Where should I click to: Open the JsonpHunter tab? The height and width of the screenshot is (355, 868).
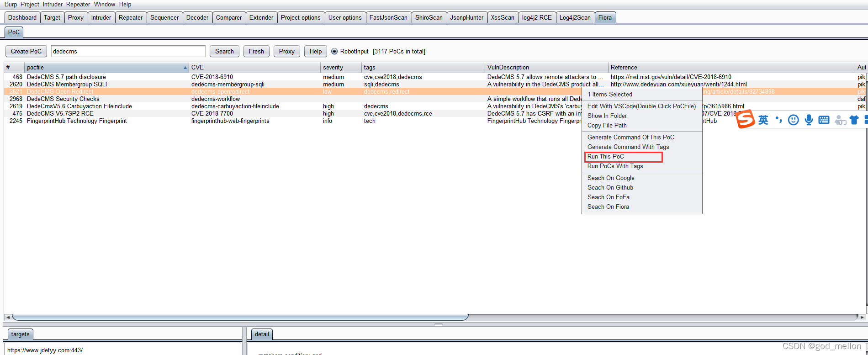click(467, 17)
